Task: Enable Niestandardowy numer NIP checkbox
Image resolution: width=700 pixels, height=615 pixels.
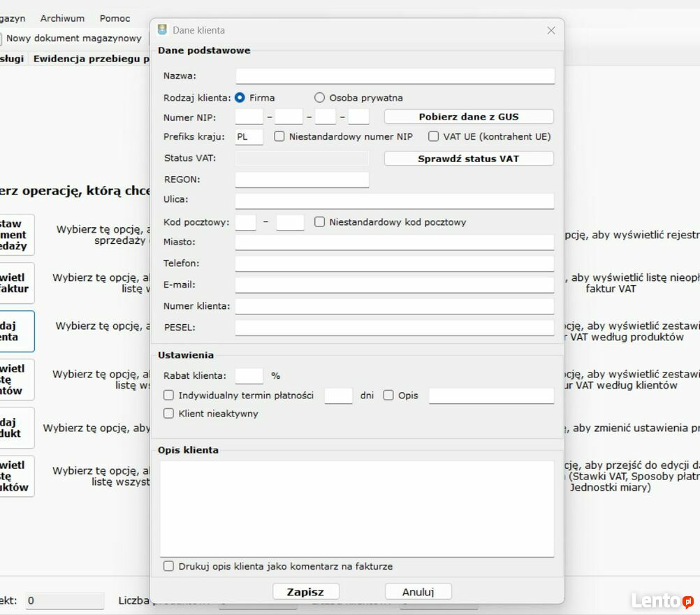Action: pyautogui.click(x=279, y=137)
